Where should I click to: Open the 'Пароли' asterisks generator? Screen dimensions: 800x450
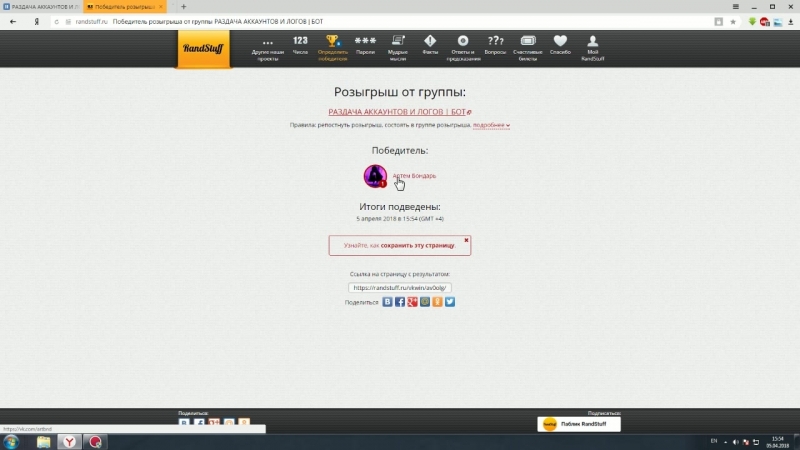[x=365, y=45]
